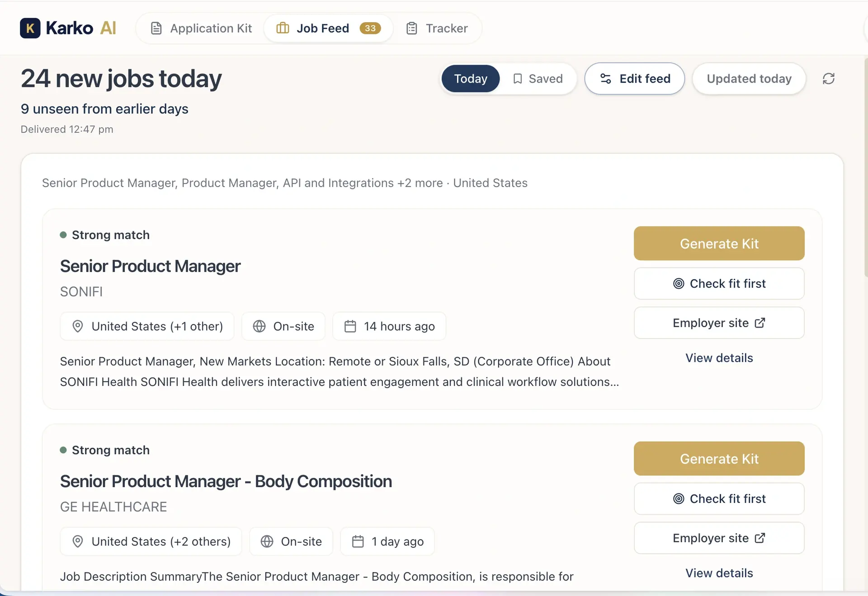Show Saved jobs

pos(538,79)
